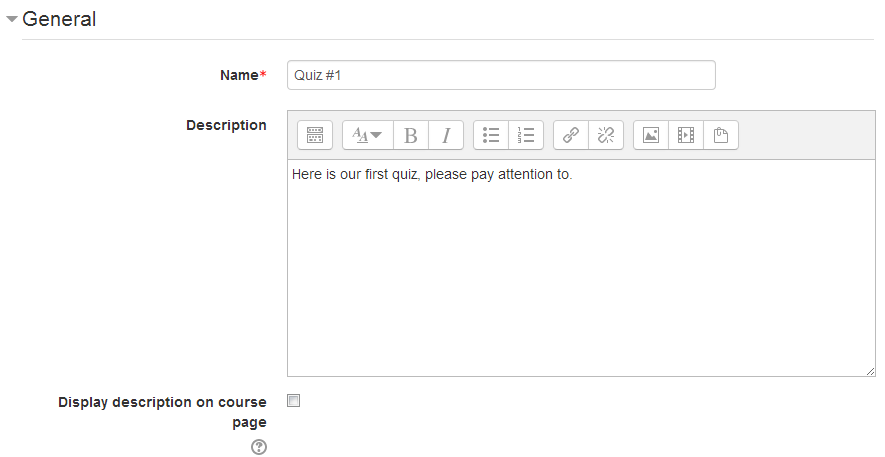Click the editor's bottom-right resize handle

point(871,371)
